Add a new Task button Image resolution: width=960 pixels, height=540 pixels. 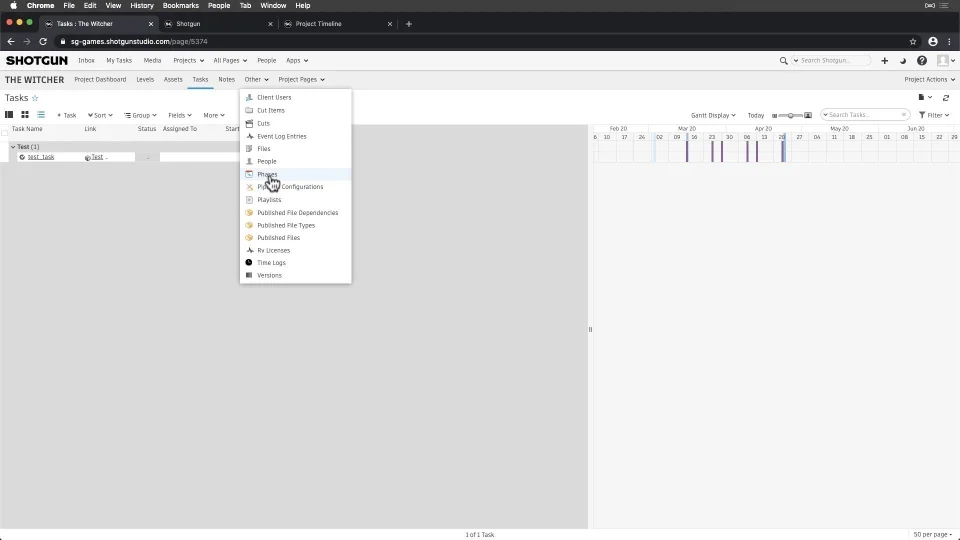tap(67, 115)
